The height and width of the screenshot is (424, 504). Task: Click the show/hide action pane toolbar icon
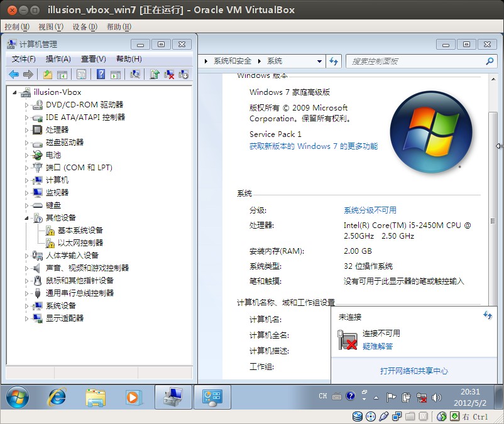116,75
